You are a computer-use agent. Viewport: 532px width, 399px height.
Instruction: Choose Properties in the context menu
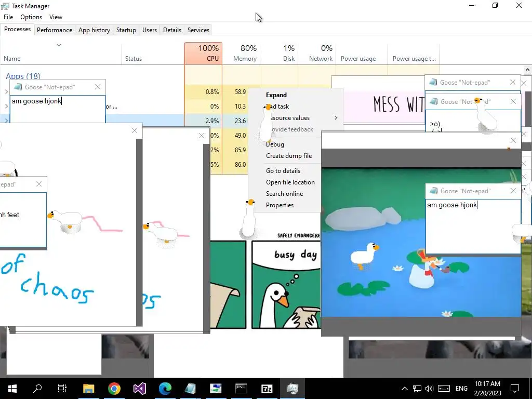280,205
